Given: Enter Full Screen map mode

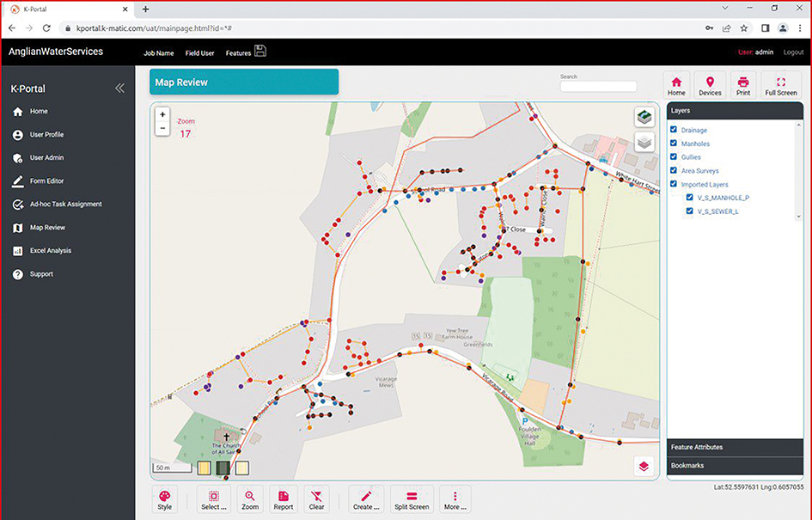Looking at the screenshot, I should pyautogui.click(x=780, y=86).
